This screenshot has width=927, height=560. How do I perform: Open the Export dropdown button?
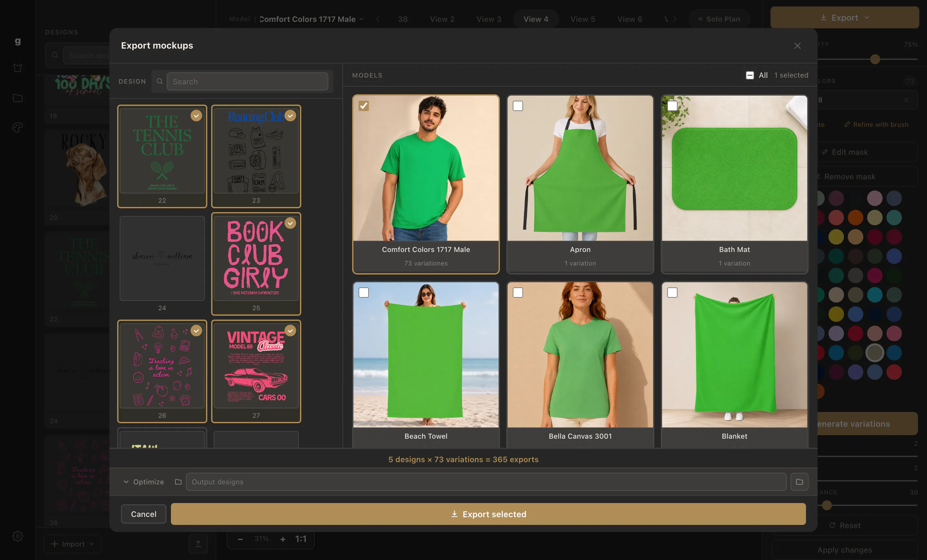844,18
